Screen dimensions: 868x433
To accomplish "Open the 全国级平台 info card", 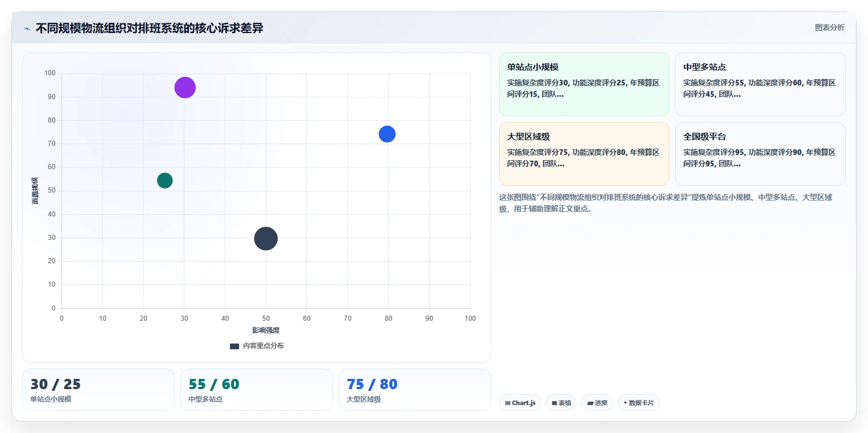I will point(760,154).
